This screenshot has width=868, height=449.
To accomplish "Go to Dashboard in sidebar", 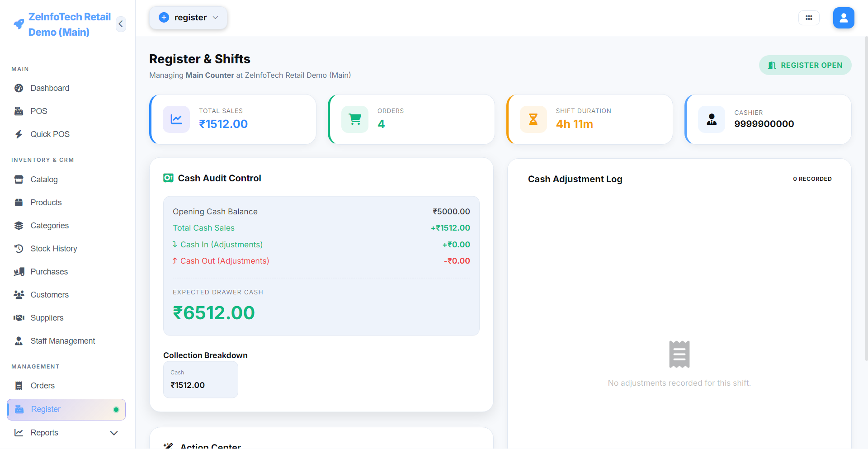I will 50,88.
